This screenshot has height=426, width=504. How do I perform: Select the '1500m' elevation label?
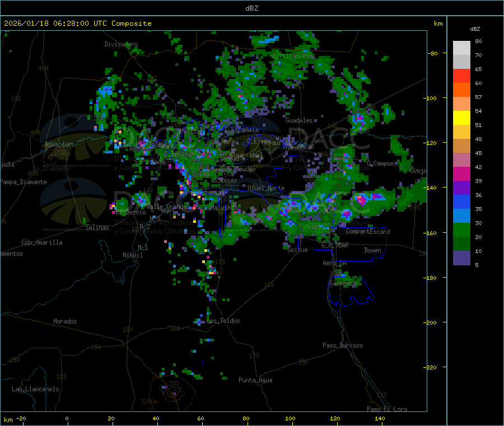62,153
